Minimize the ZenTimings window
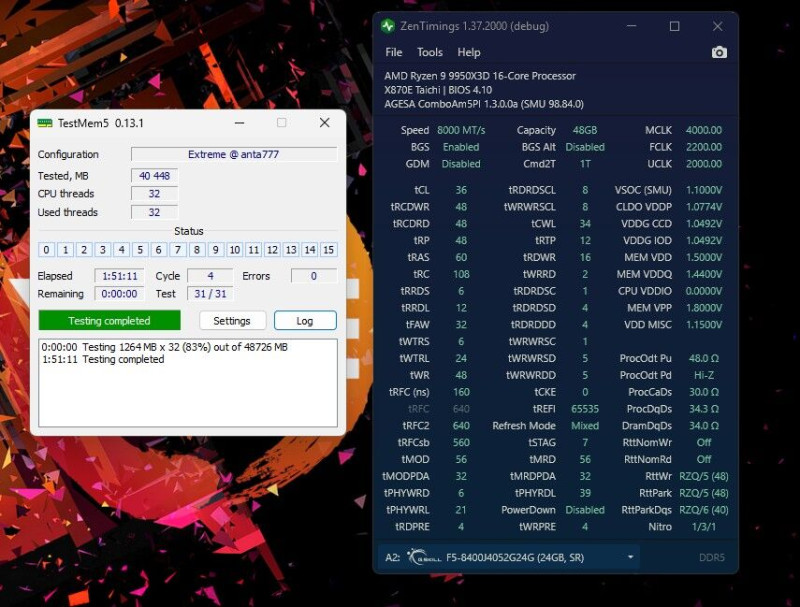 pyautogui.click(x=631, y=26)
